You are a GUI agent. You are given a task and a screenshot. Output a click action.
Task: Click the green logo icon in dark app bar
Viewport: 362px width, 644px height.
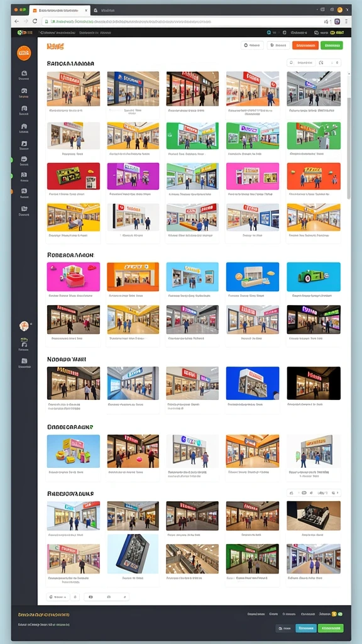pyautogui.click(x=19, y=33)
